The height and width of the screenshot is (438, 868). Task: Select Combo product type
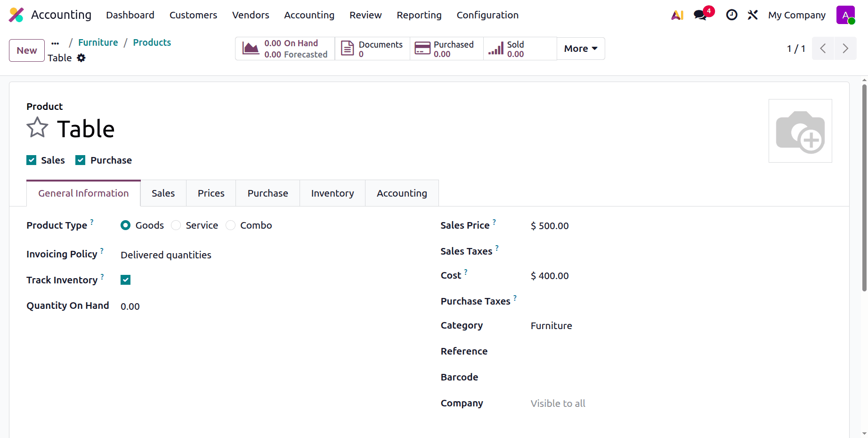230,225
